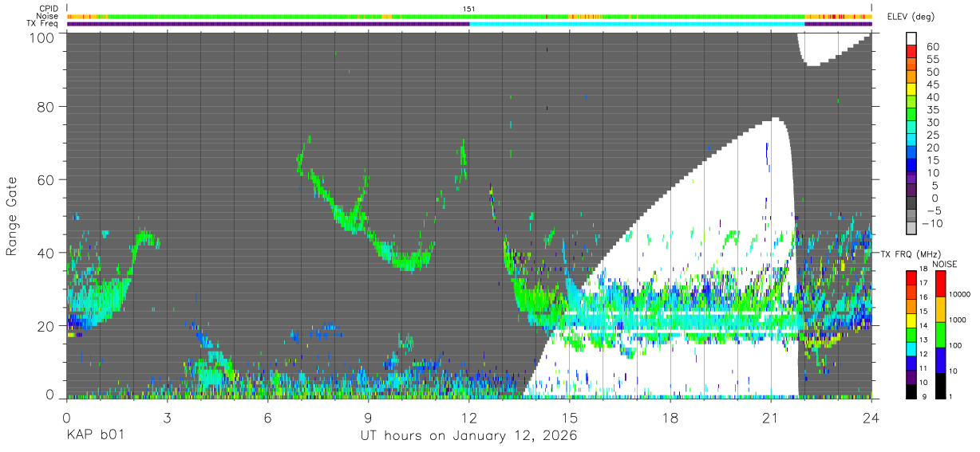Pick the blue swatch in NOISE legend
This screenshot has width=980, height=452.
pos(941,360)
